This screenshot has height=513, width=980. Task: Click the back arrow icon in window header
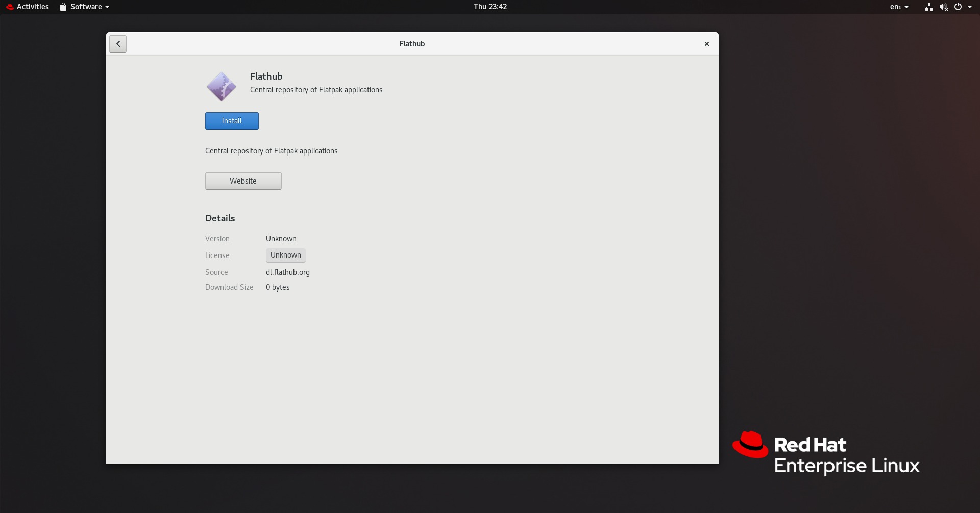(x=117, y=43)
